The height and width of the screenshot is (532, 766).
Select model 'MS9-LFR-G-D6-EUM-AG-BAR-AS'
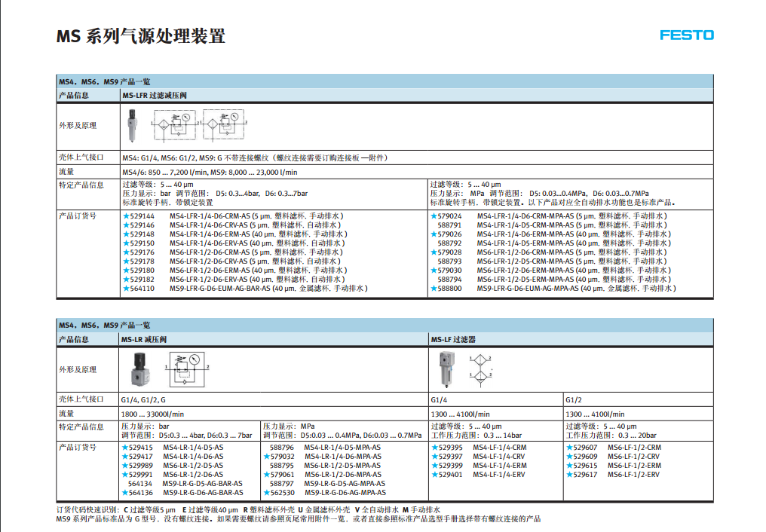220,289
